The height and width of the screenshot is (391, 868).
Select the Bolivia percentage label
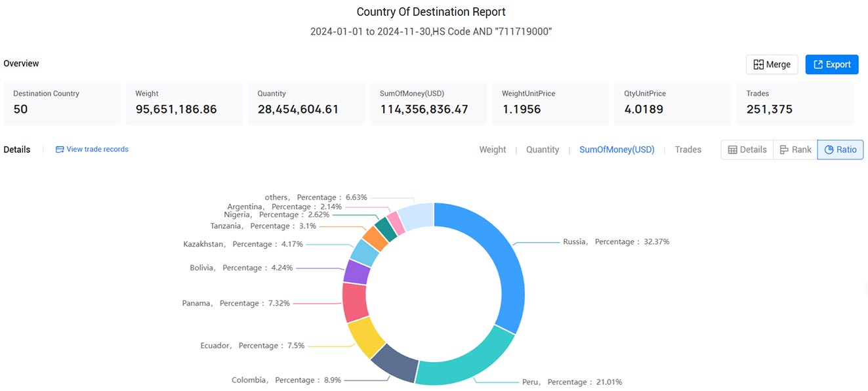(241, 268)
